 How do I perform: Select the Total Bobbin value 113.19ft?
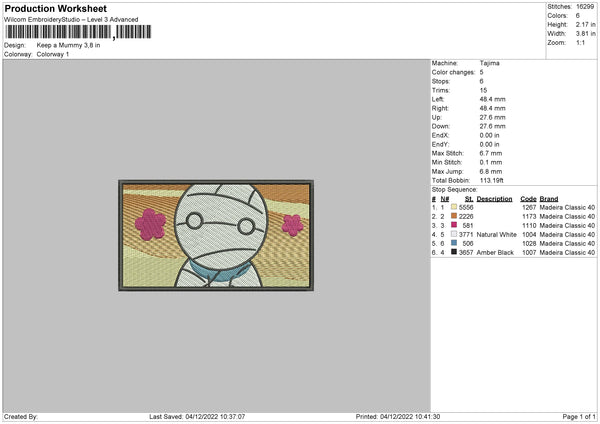coord(491,180)
